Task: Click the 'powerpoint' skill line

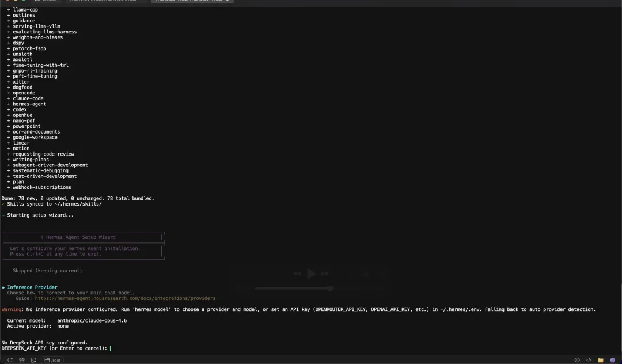Action: 24,126
